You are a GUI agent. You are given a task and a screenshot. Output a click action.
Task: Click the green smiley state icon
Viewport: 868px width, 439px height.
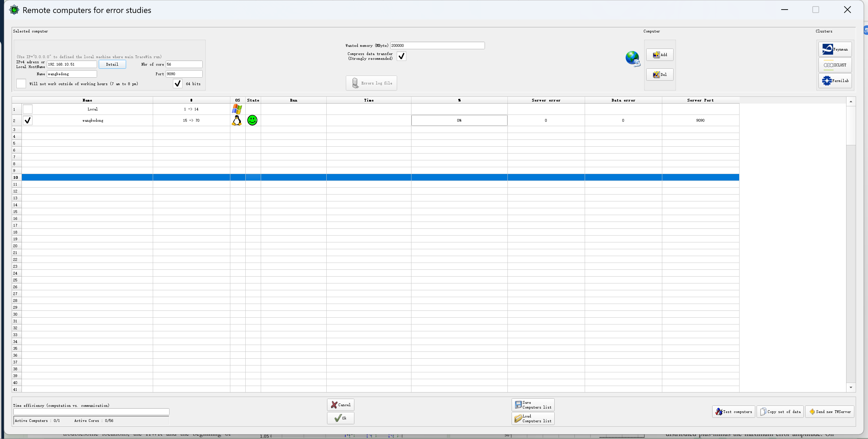[x=252, y=120]
